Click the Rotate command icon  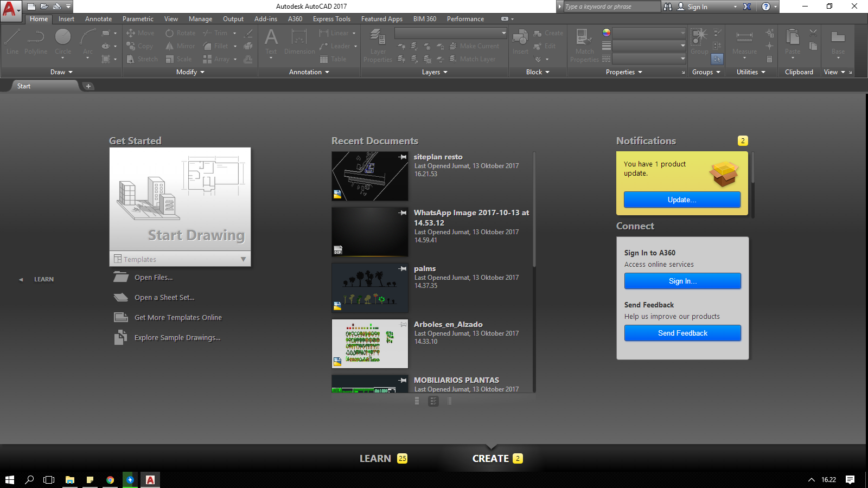[170, 33]
